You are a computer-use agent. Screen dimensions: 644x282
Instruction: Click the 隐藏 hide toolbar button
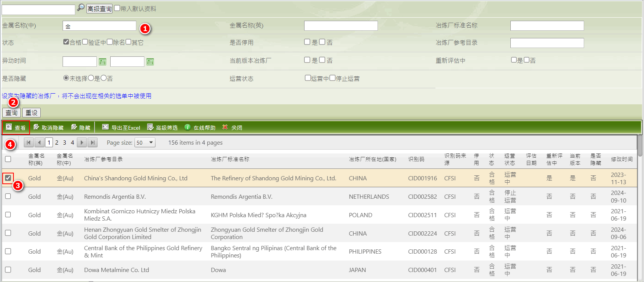coord(81,127)
